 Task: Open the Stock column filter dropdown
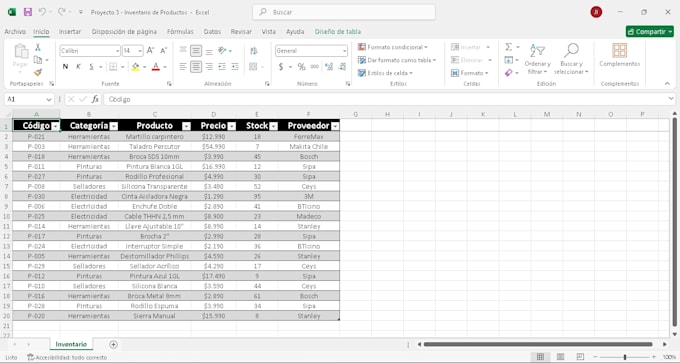pyautogui.click(x=273, y=126)
